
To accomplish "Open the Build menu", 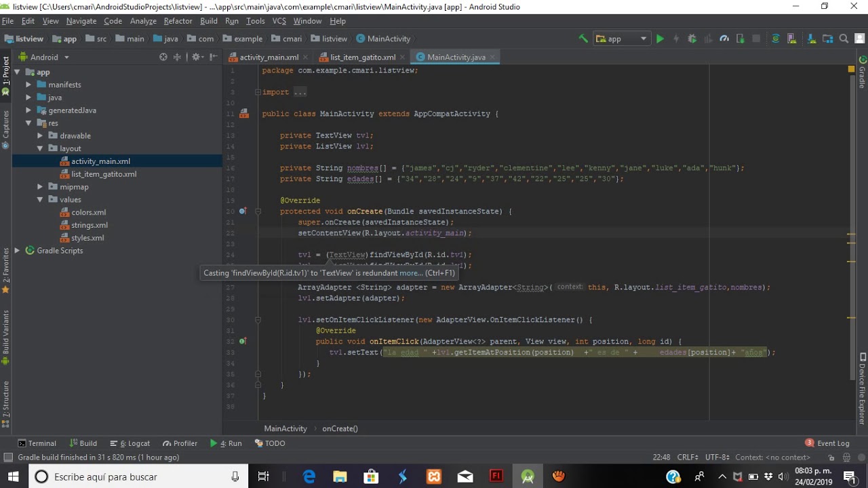I will 209,21.
